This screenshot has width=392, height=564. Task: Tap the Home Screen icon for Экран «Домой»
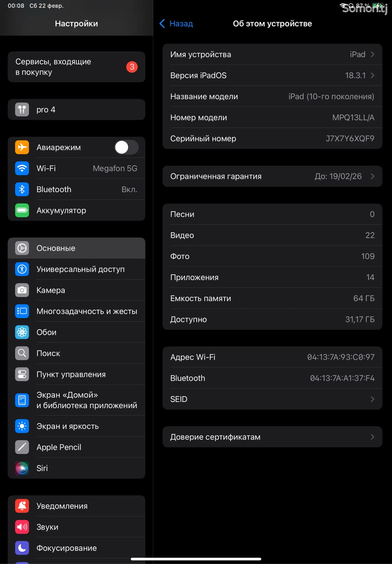coord(22,400)
